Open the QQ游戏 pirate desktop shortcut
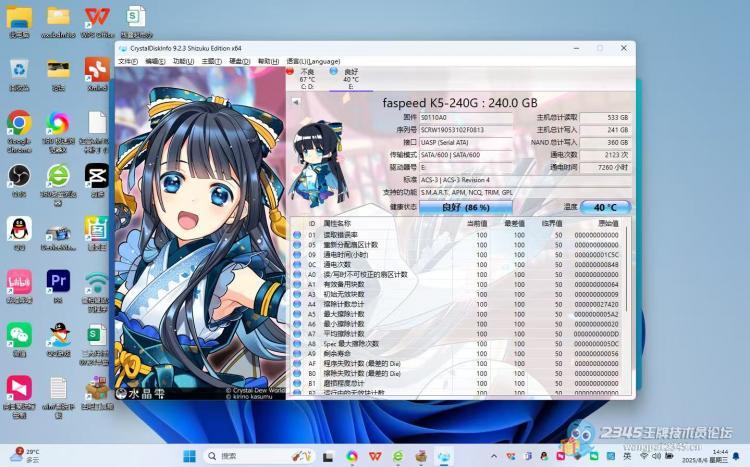750x467 pixels. [x=58, y=340]
